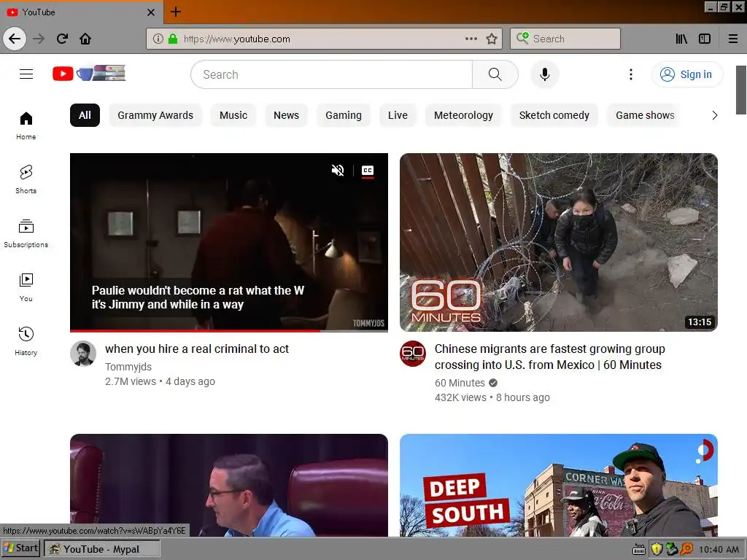Bookmark this page with the star icon
This screenshot has width=747, height=560.
coord(492,39)
